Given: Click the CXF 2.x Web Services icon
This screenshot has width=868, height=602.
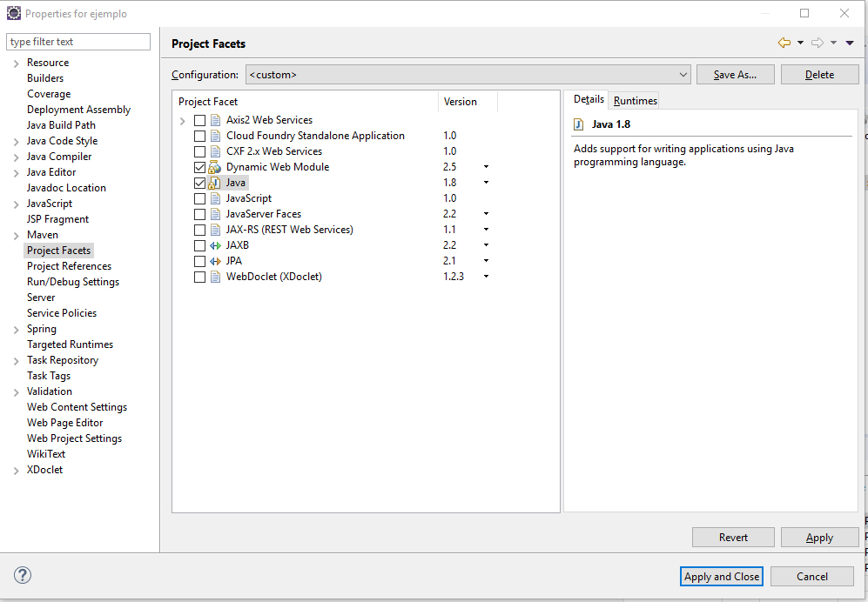Looking at the screenshot, I should coord(215,151).
